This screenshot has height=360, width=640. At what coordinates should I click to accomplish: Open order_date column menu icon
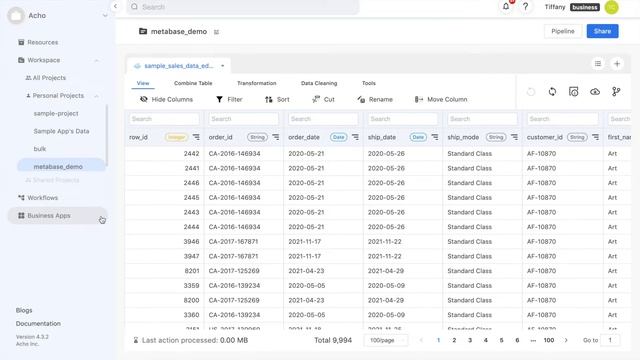(356, 137)
